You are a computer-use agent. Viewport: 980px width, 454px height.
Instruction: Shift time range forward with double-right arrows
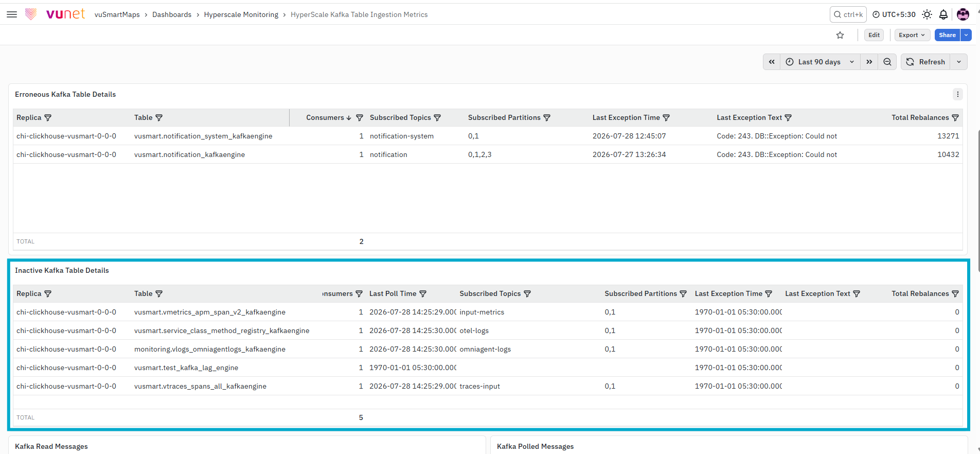point(869,62)
